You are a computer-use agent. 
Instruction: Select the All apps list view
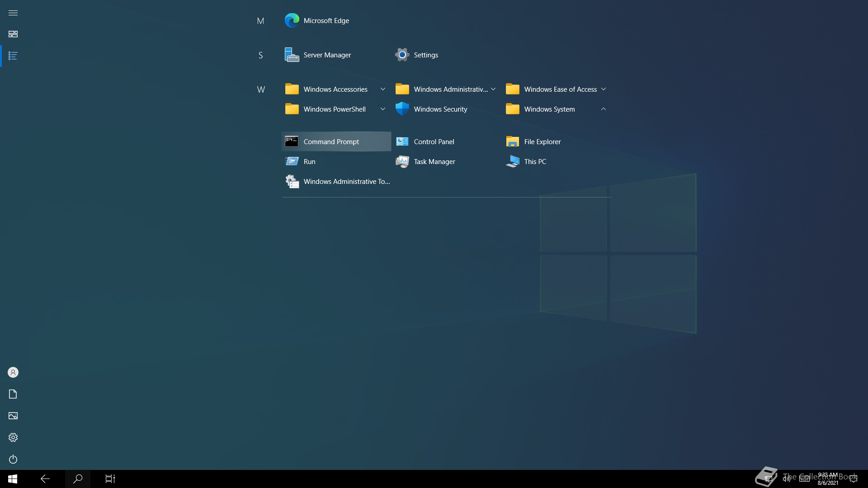point(13,56)
